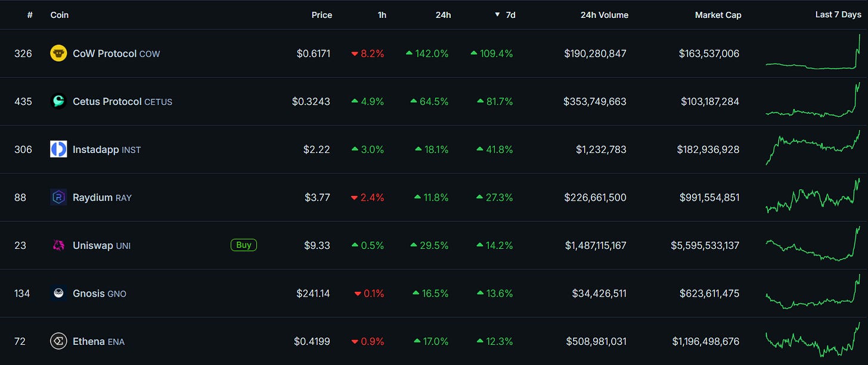The width and height of the screenshot is (868, 365).
Task: Sort table by the Coin column header
Action: click(x=60, y=15)
